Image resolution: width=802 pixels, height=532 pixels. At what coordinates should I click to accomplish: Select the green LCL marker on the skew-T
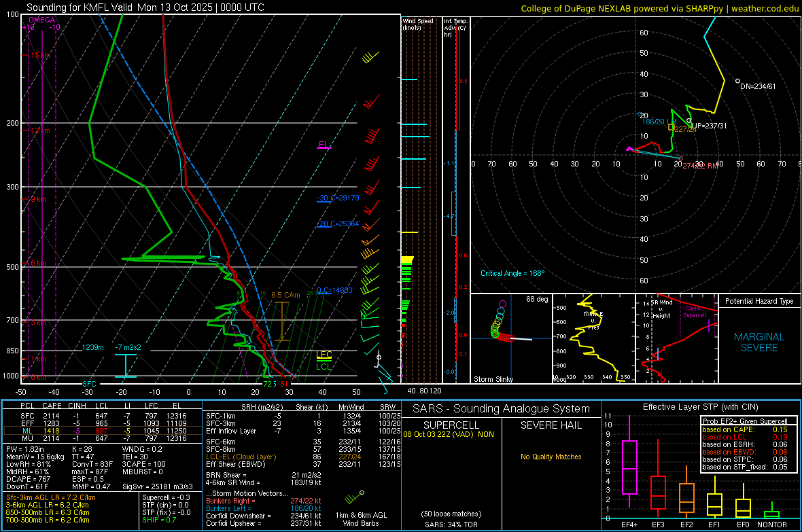(x=324, y=366)
